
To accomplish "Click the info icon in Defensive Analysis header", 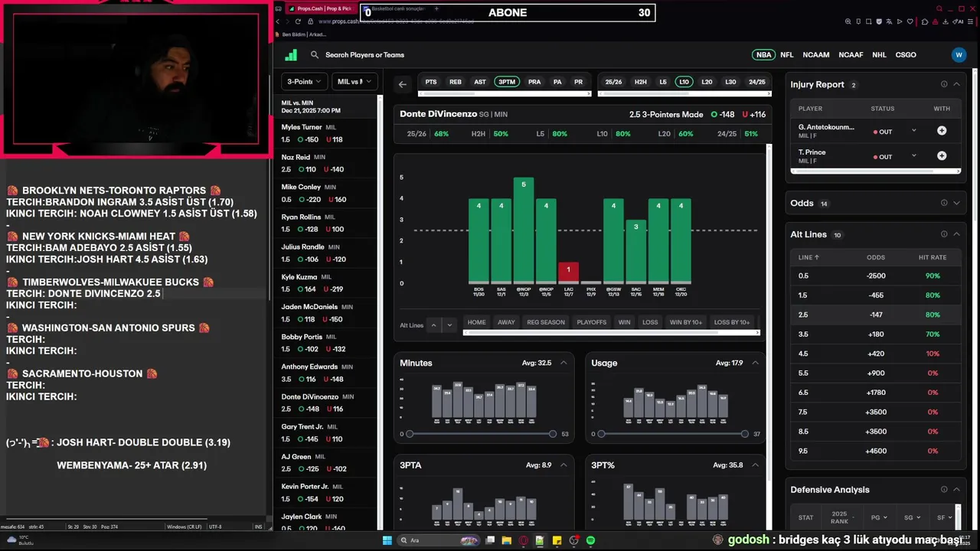I will 944,490.
